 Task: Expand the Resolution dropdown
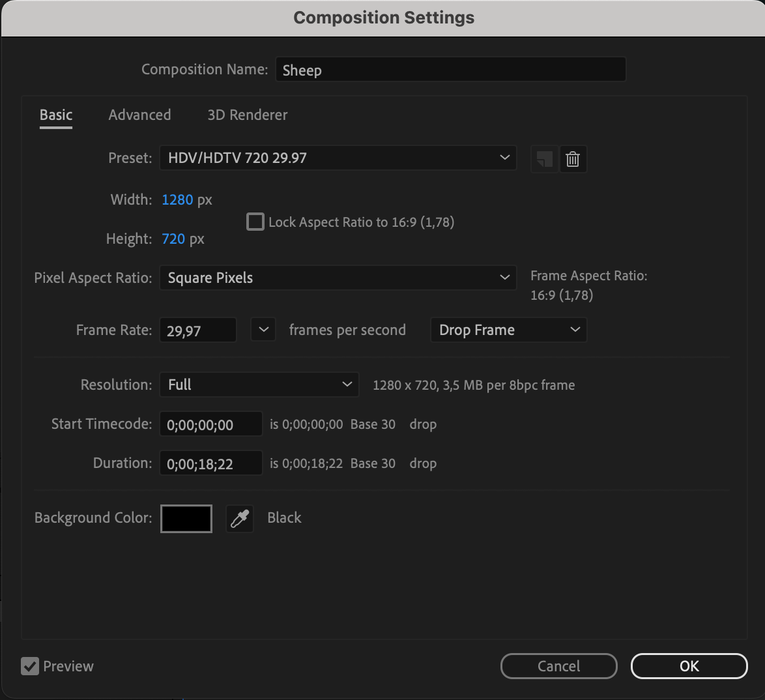(x=259, y=385)
